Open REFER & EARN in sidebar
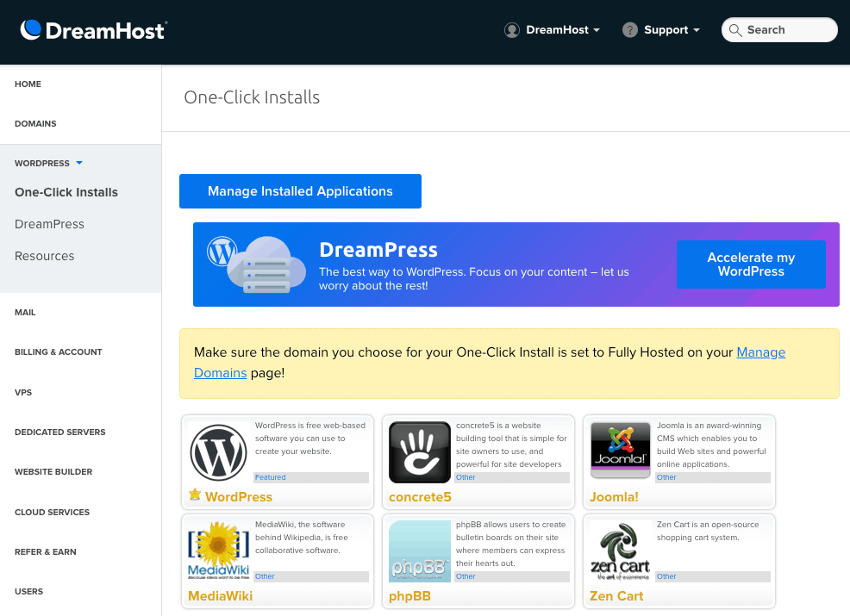The image size is (850, 616). tap(46, 552)
